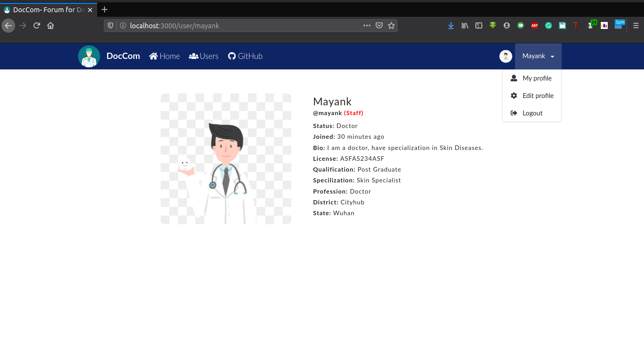Open the Firefox account icon

tap(507, 25)
